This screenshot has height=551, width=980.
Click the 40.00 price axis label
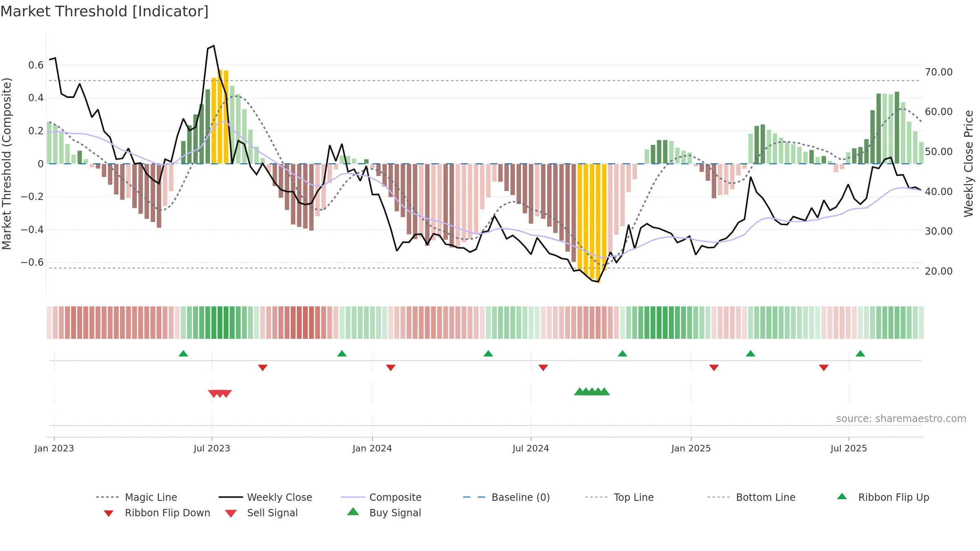tap(939, 192)
